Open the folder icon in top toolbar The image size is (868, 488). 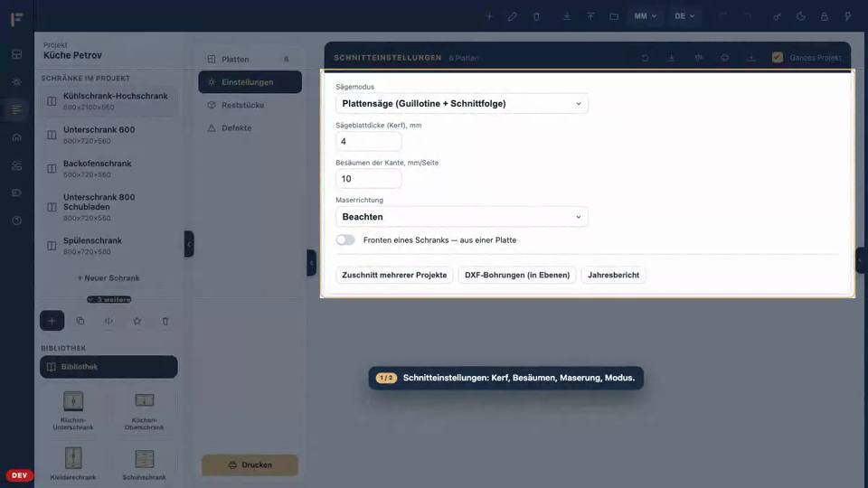tap(614, 16)
